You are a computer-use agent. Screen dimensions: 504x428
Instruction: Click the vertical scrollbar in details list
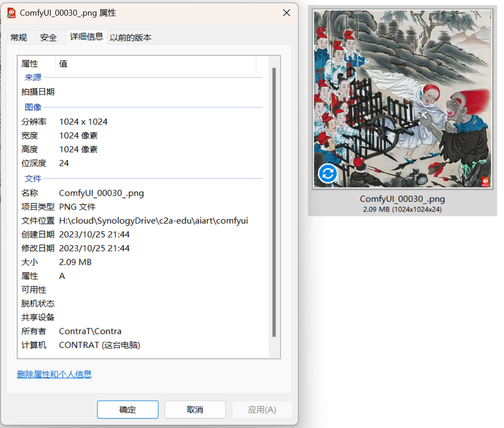274,202
